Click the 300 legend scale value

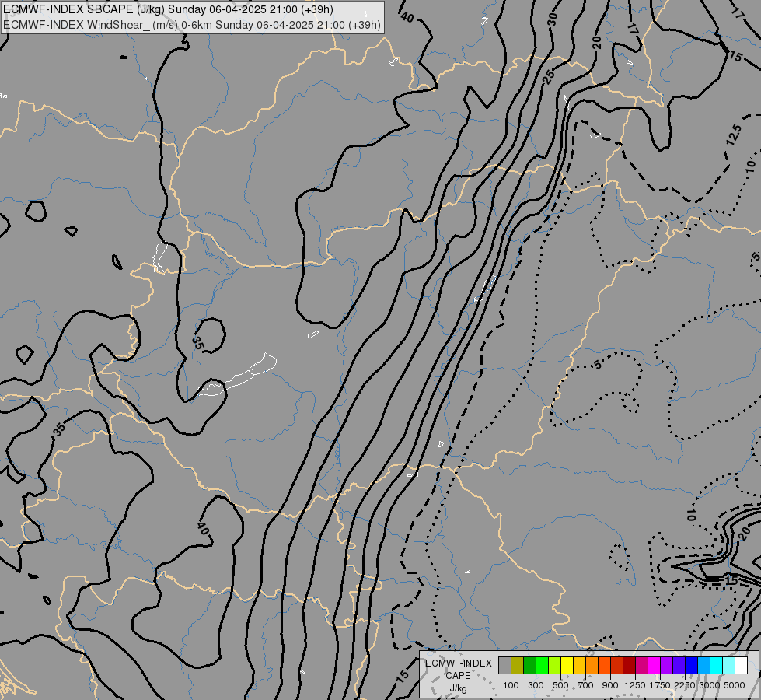pos(536,685)
